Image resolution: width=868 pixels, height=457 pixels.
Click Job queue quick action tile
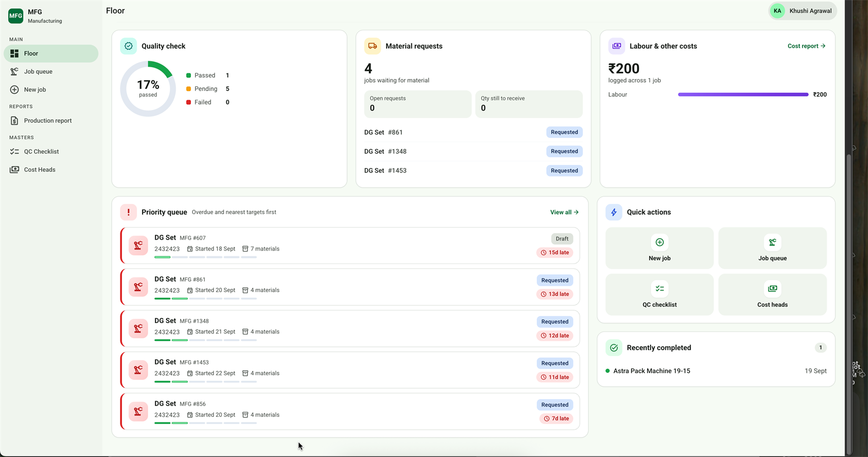click(x=773, y=248)
